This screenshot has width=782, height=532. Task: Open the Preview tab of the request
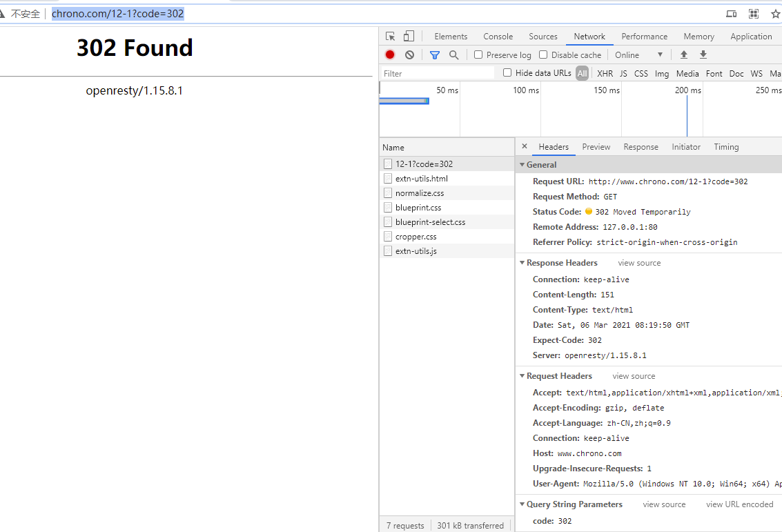coord(596,147)
